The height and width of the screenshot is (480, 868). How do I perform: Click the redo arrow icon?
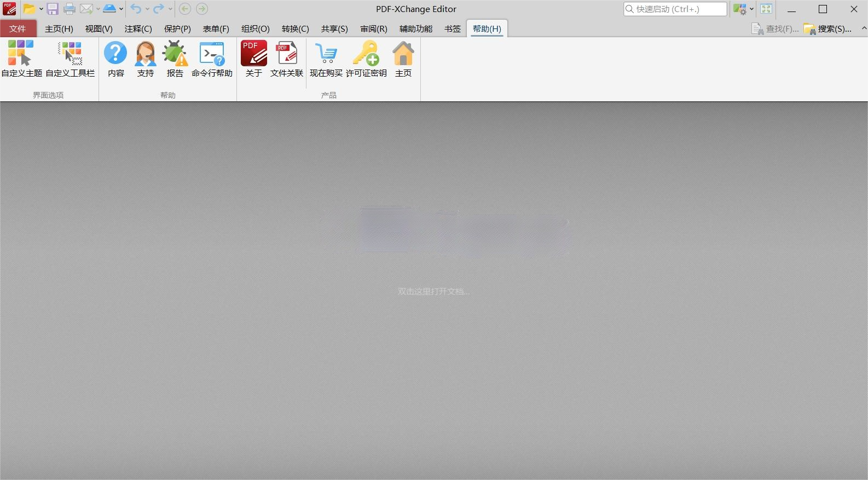tap(159, 9)
